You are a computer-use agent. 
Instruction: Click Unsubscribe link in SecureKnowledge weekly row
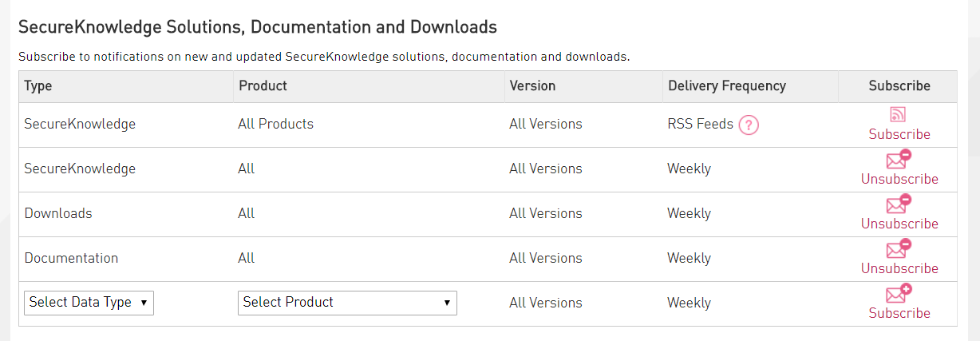point(899,179)
